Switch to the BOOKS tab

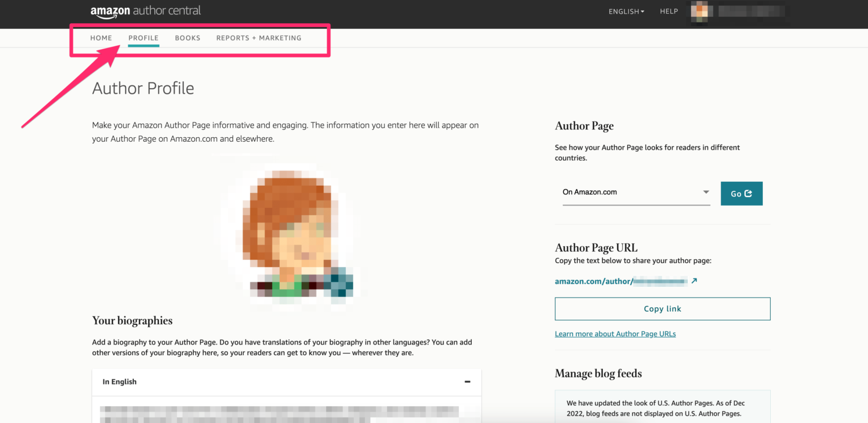pyautogui.click(x=187, y=38)
